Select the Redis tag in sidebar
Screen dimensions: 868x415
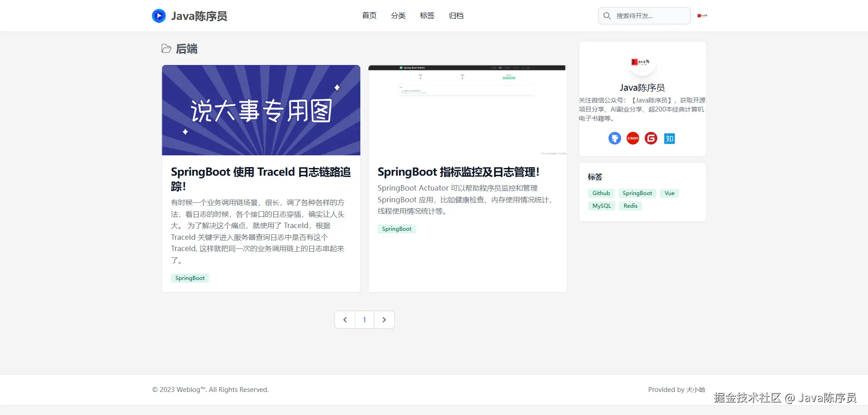point(630,206)
